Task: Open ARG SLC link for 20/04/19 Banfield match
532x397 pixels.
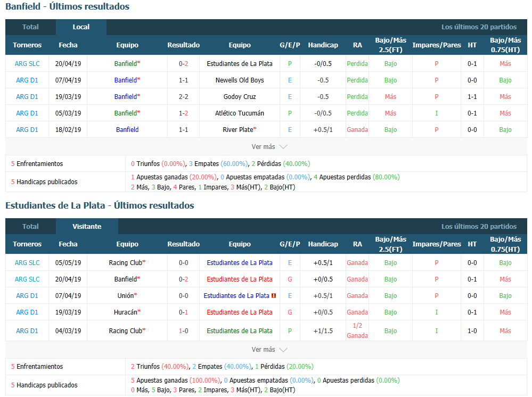Action: pos(27,64)
